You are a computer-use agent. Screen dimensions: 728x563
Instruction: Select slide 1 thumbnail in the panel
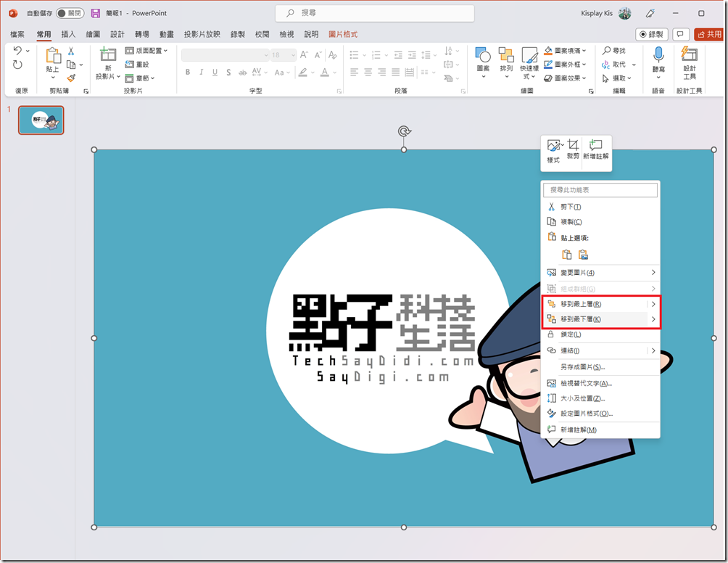41,120
